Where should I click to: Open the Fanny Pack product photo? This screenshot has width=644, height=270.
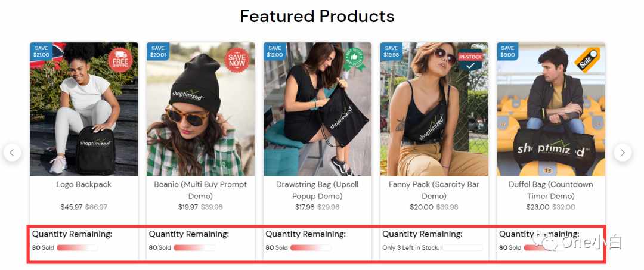(x=434, y=109)
